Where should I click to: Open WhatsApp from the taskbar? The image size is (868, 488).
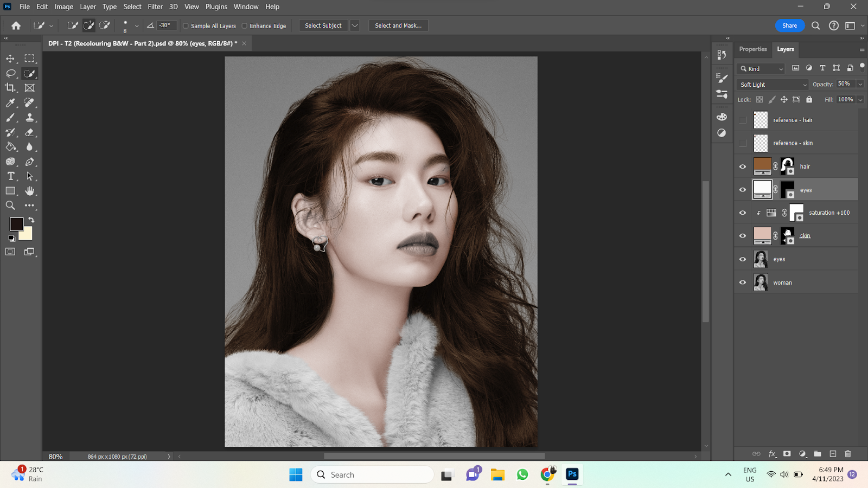point(522,474)
